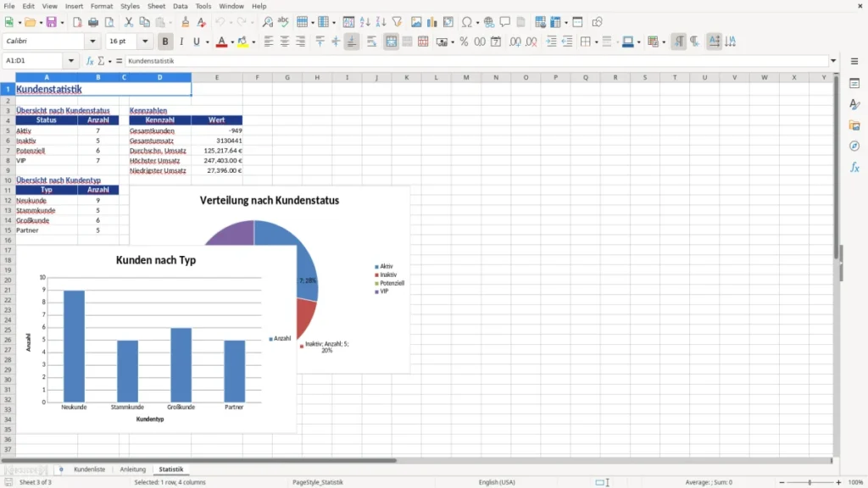This screenshot has width=868, height=488.
Task: Click the Clear Direct Formatting icon
Action: (x=202, y=22)
